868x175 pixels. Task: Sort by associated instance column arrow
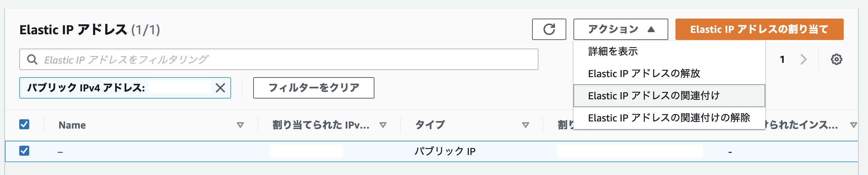pos(853,125)
